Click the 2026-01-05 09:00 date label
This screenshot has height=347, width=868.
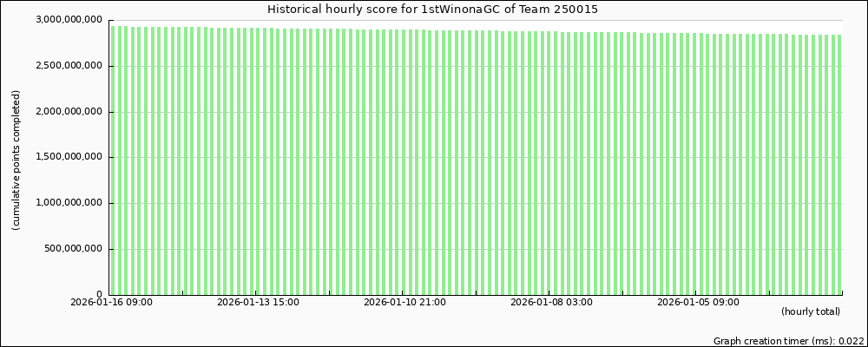(698, 303)
